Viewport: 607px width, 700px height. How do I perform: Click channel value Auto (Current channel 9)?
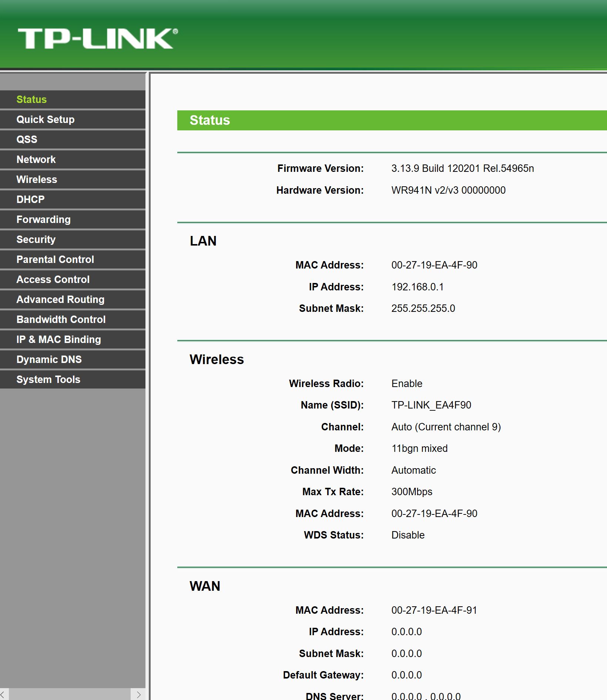446,427
